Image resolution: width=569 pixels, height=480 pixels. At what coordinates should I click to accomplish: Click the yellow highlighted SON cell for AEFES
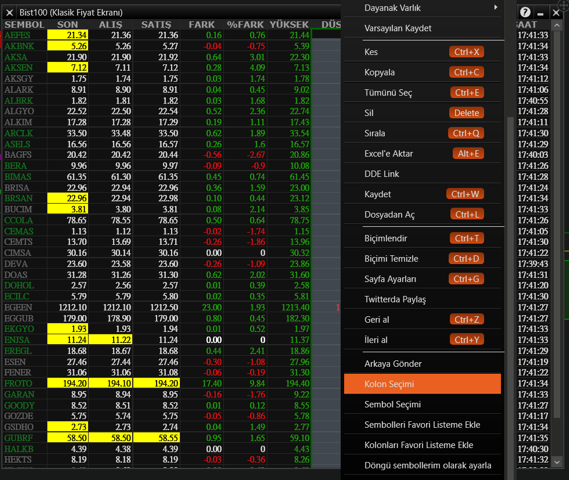(67, 35)
